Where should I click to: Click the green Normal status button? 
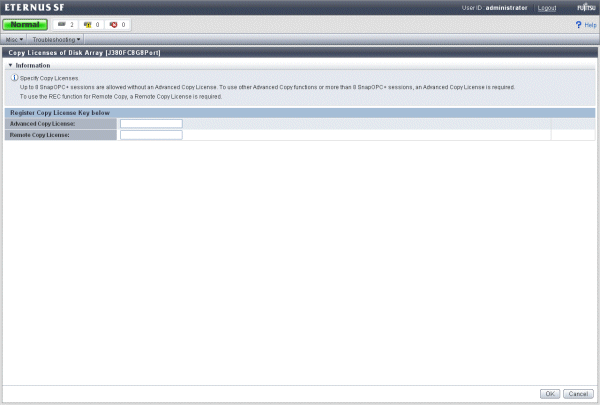25,24
